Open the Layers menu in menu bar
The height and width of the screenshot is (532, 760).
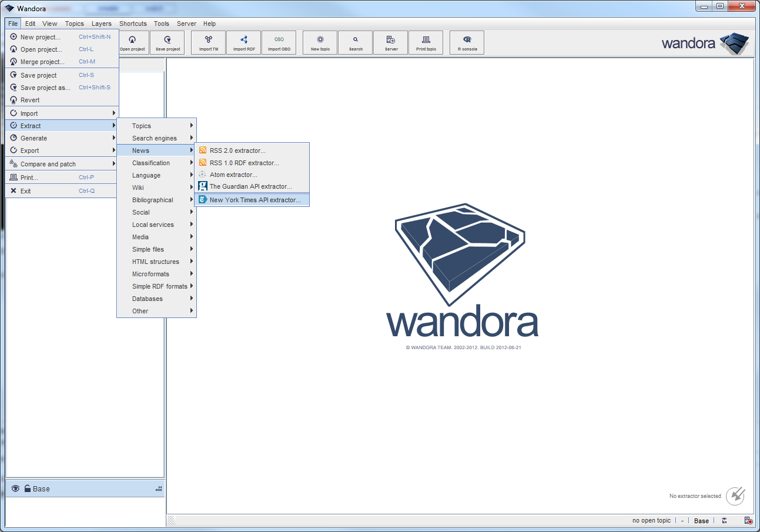pyautogui.click(x=102, y=24)
